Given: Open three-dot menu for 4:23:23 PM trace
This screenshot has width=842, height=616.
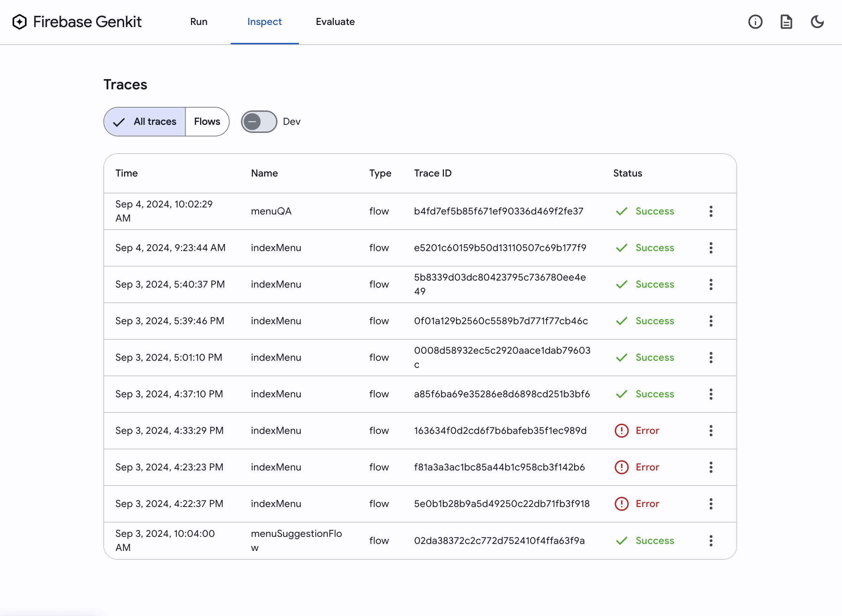Looking at the screenshot, I should tap(711, 467).
